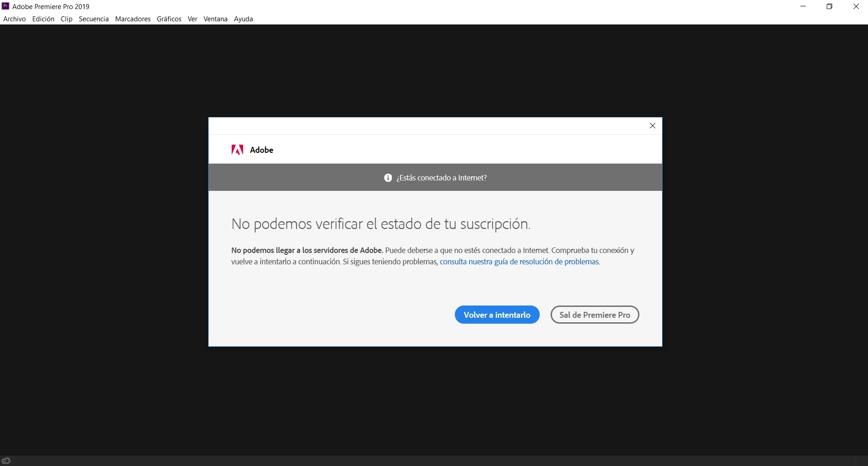Click the Premiere Pro app icon in title bar

(6, 6)
